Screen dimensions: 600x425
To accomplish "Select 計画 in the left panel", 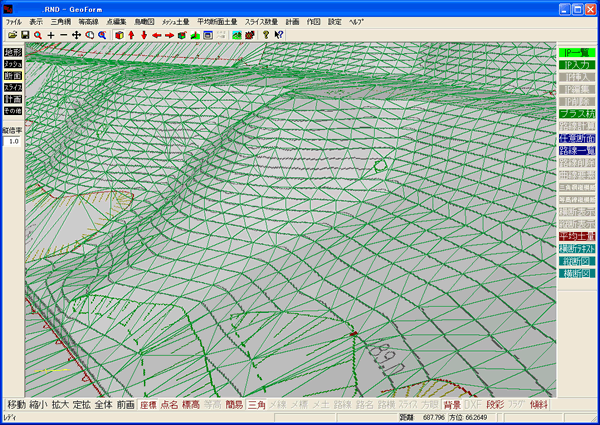I will [x=13, y=99].
